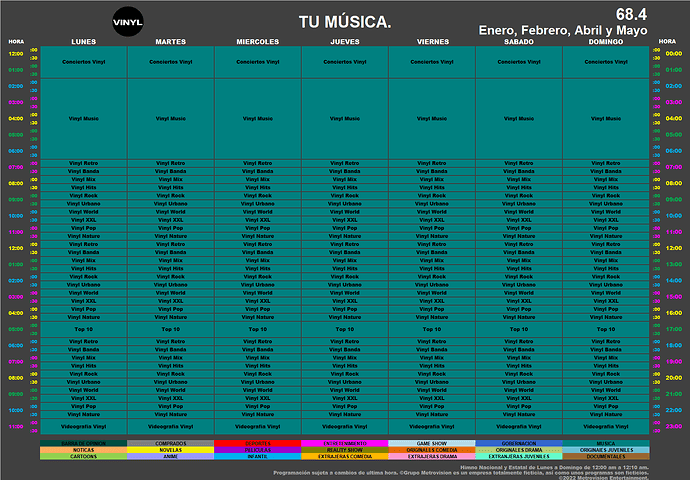Pick the blue GOBERNACION legend swatch

pos(519,443)
